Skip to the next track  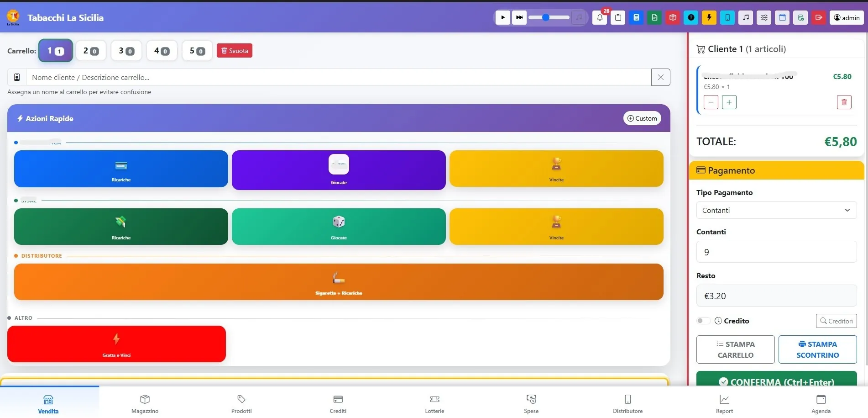519,18
